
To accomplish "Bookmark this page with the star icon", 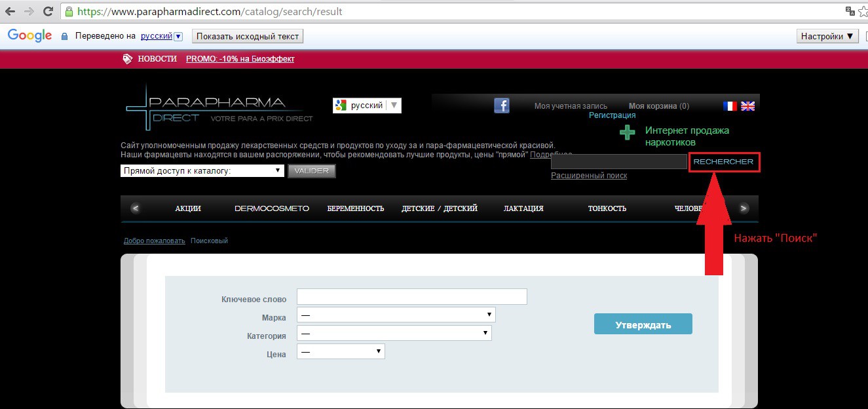I will (x=864, y=11).
